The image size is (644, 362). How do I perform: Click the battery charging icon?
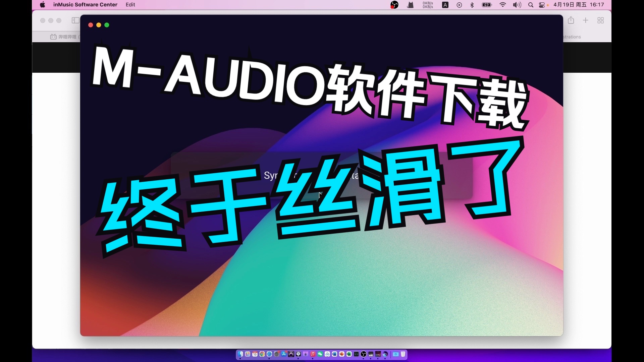coord(487,5)
